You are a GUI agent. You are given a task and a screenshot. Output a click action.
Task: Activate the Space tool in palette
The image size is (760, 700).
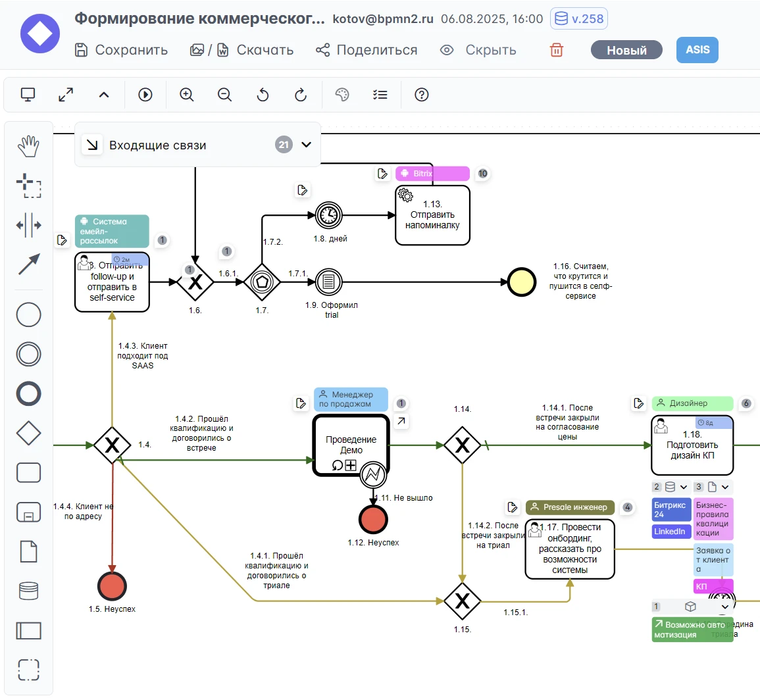click(28, 225)
